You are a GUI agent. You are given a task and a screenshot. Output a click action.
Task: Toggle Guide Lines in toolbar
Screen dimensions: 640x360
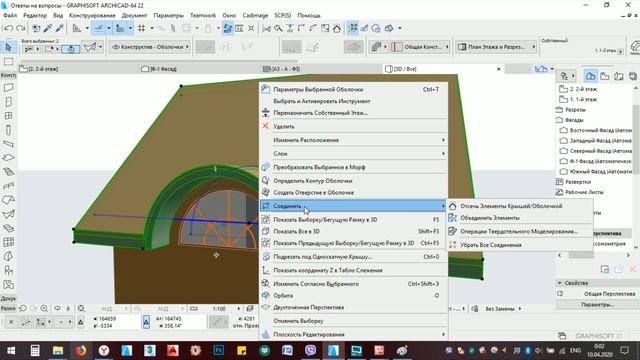(99, 28)
